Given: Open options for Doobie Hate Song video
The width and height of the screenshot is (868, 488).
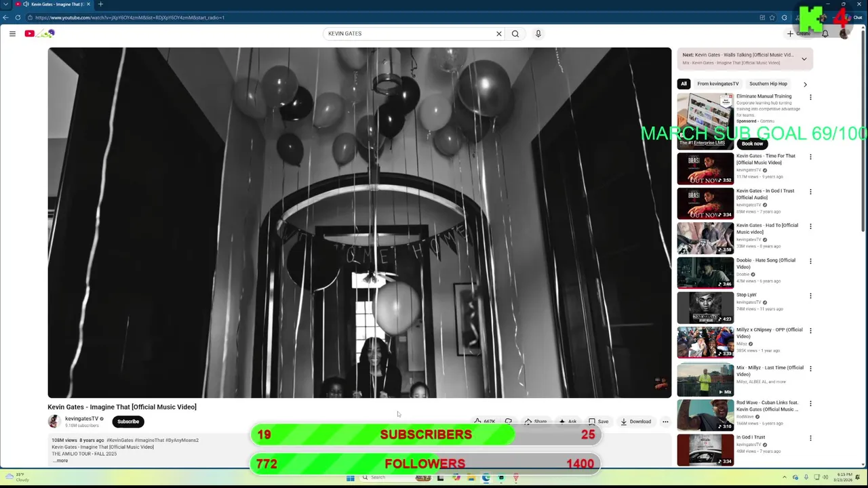Looking at the screenshot, I should [x=810, y=261].
